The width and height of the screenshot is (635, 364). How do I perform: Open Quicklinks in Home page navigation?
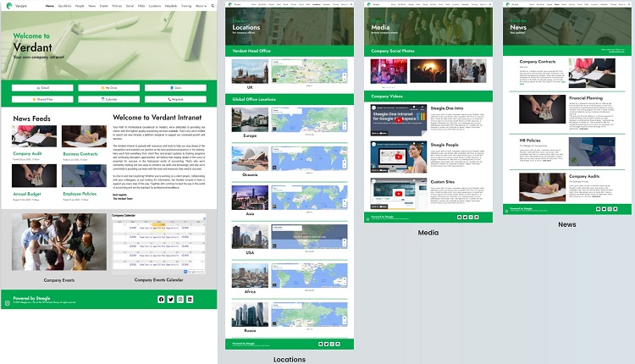[x=65, y=6]
